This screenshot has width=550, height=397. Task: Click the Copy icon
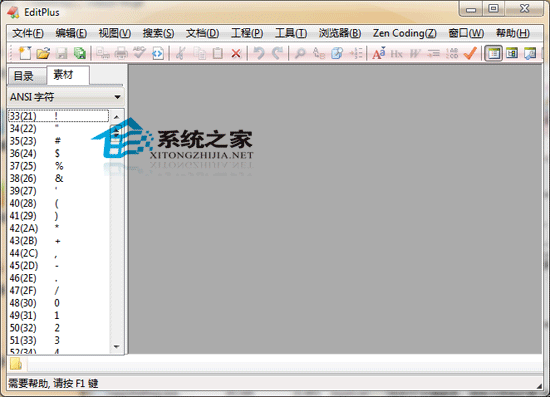coord(200,53)
